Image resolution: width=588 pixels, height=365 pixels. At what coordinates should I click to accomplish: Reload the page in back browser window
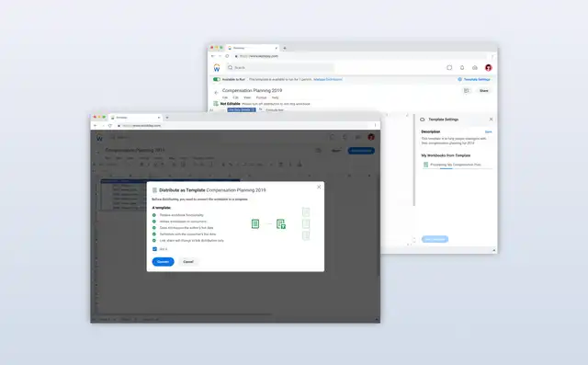click(x=227, y=56)
